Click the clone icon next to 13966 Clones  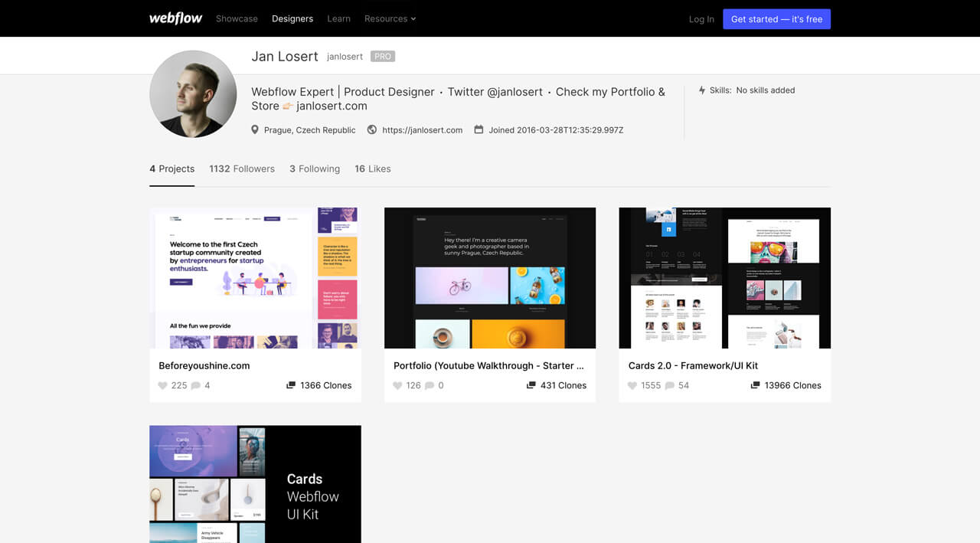(756, 385)
